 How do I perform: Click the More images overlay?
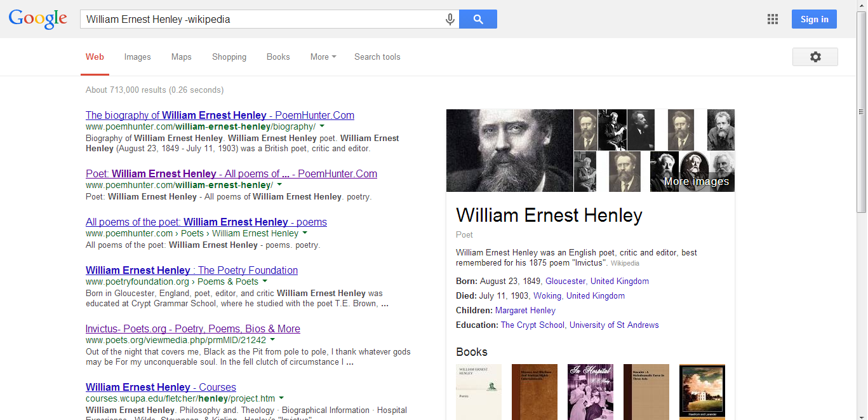696,182
